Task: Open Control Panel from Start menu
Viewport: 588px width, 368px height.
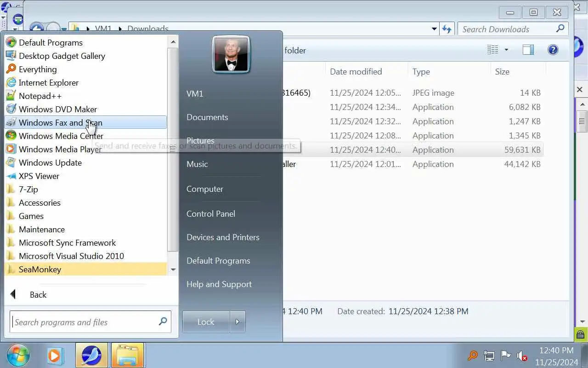Action: [x=211, y=213]
